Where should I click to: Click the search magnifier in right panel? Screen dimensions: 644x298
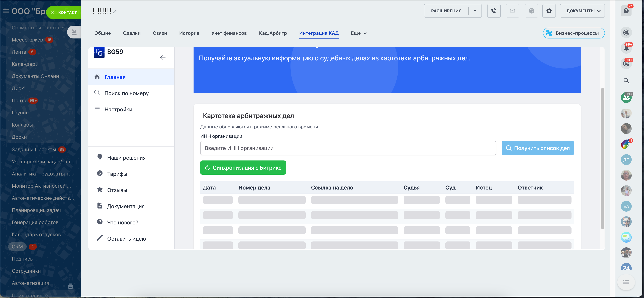[626, 81]
